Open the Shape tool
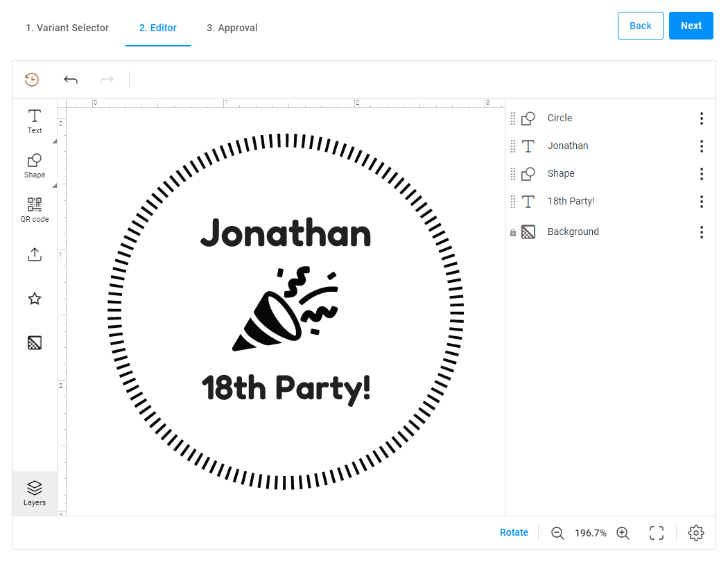 tap(34, 165)
